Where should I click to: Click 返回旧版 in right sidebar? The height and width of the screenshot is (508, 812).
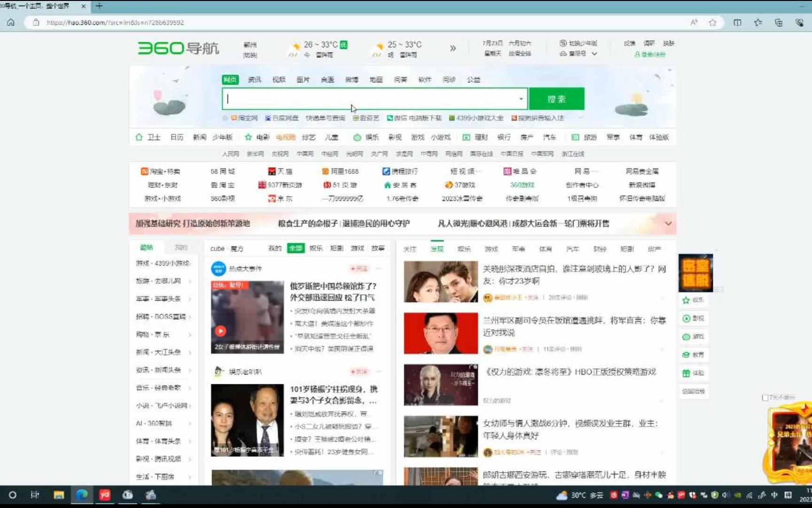click(x=693, y=391)
